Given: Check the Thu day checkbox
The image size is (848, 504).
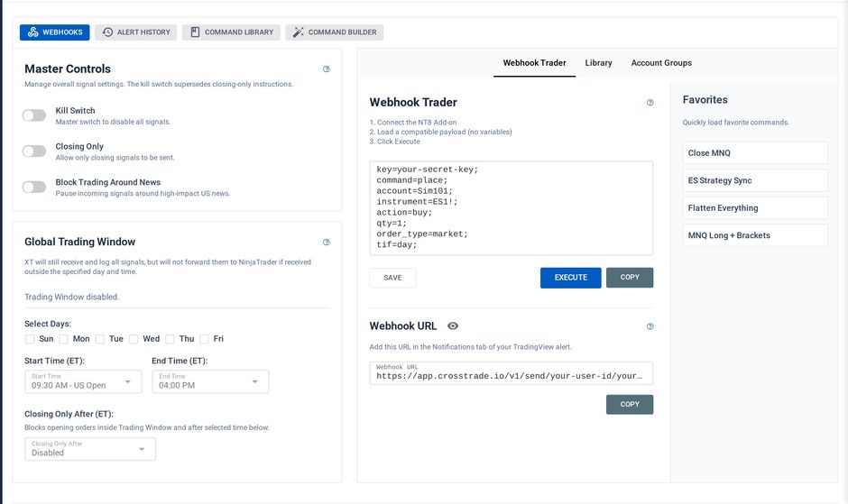Looking at the screenshot, I should 170,339.
